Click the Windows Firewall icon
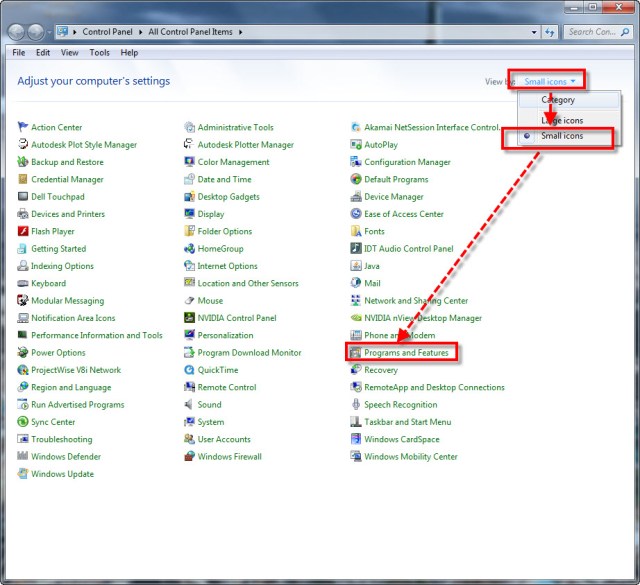640x585 pixels. click(190, 457)
